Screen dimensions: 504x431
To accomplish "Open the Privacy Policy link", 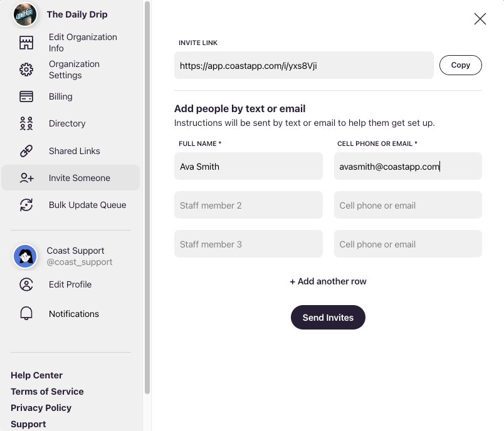I will coord(41,408).
